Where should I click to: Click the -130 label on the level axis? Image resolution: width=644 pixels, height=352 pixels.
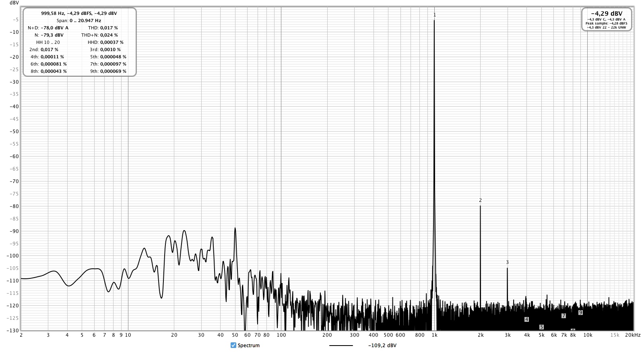pyautogui.click(x=13, y=330)
